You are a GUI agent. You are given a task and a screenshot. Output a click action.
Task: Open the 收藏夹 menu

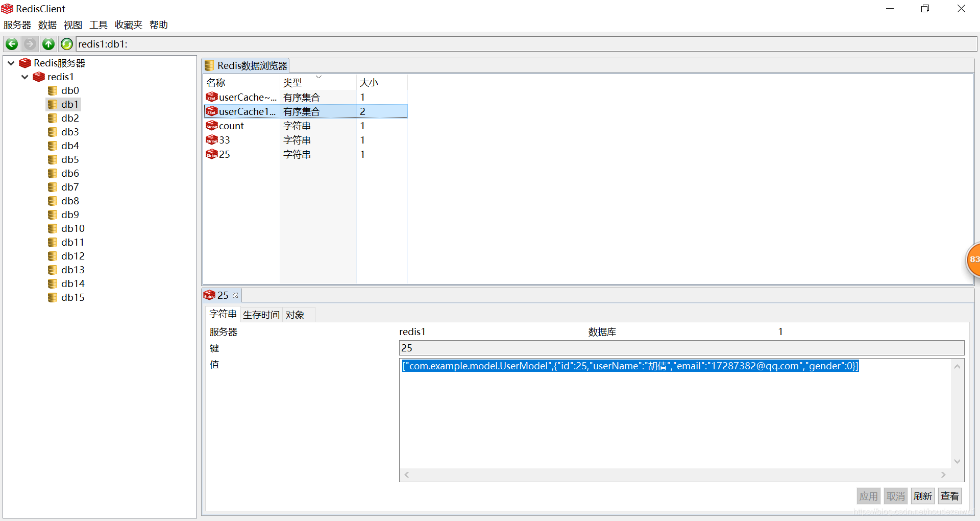click(x=129, y=25)
